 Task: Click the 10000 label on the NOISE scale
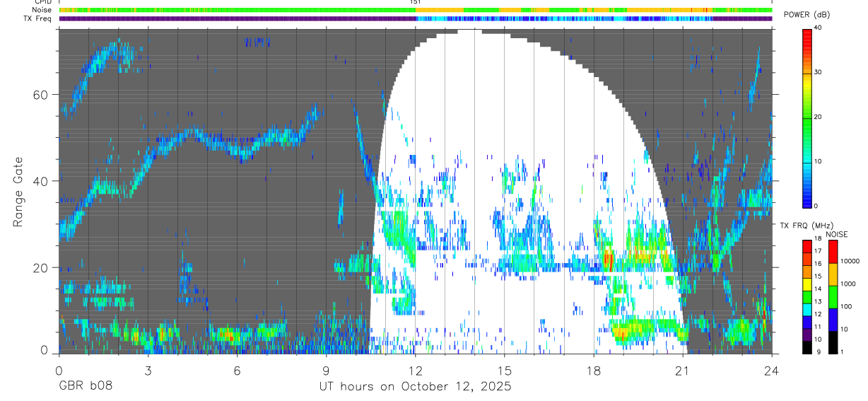850,261
